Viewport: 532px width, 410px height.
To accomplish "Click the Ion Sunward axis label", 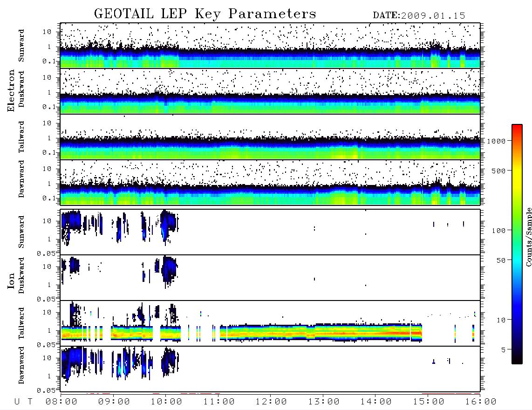I will click(21, 232).
